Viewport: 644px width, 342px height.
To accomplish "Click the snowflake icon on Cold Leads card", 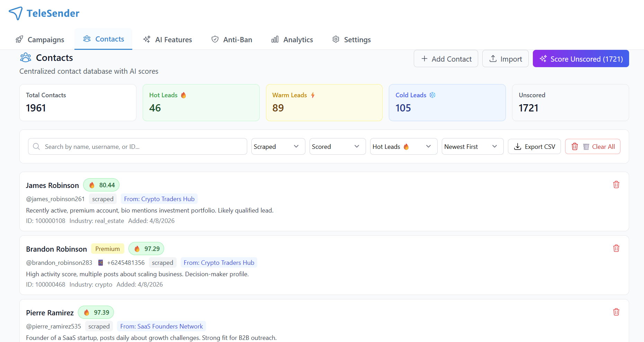I will 432,95.
